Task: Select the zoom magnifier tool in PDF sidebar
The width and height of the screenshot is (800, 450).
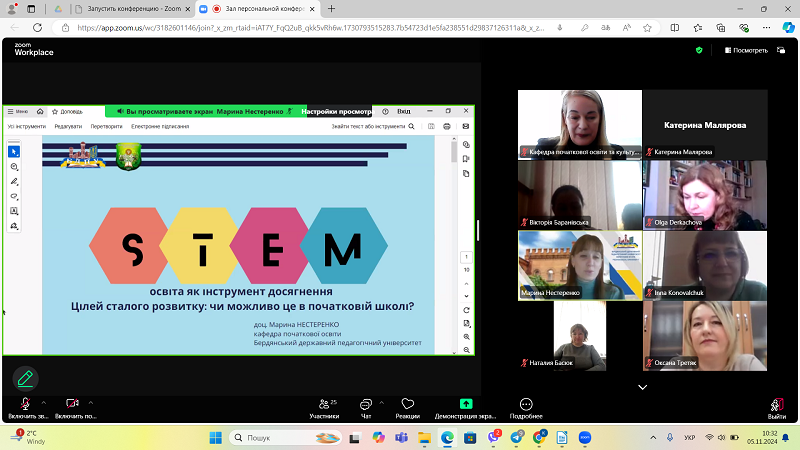Action: tap(14, 167)
